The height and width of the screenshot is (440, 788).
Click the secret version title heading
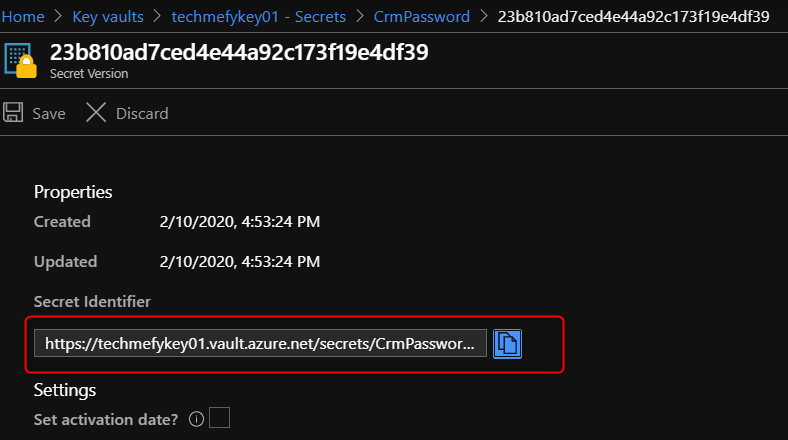tap(239, 53)
